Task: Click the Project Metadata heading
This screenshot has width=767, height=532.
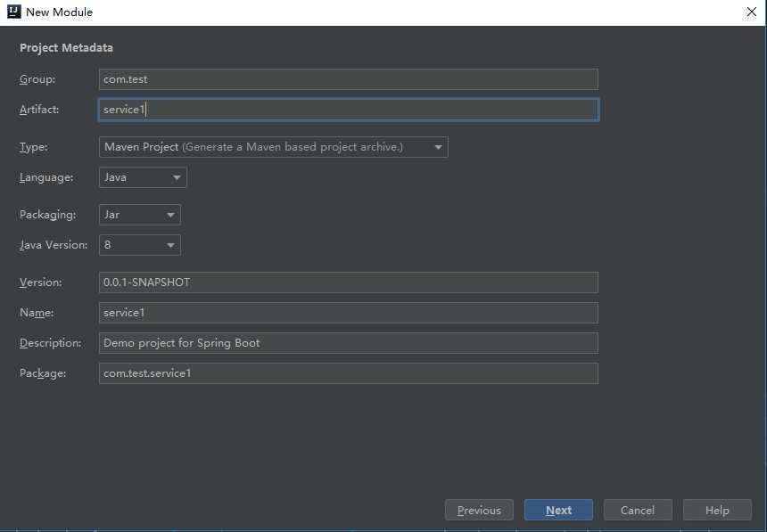Action: (x=67, y=48)
